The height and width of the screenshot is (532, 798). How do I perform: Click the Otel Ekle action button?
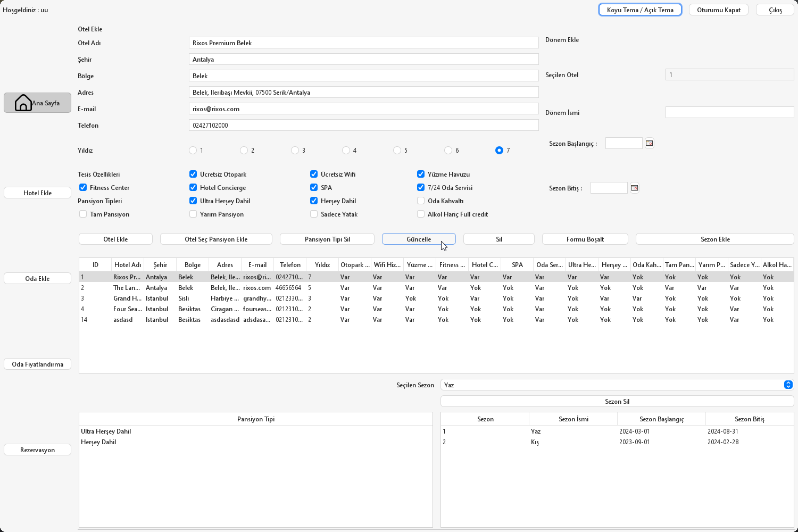pyautogui.click(x=115, y=239)
